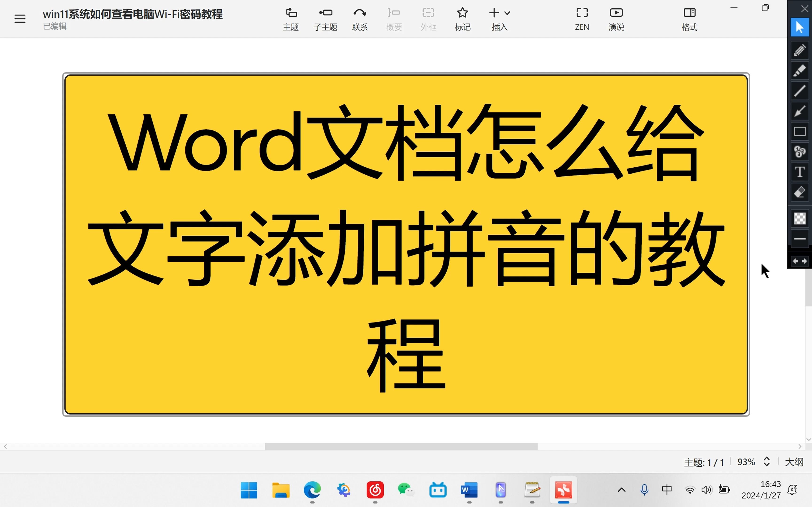Screen dimensions: 812x507
Task: Open the hamburger menu
Action: 20,19
